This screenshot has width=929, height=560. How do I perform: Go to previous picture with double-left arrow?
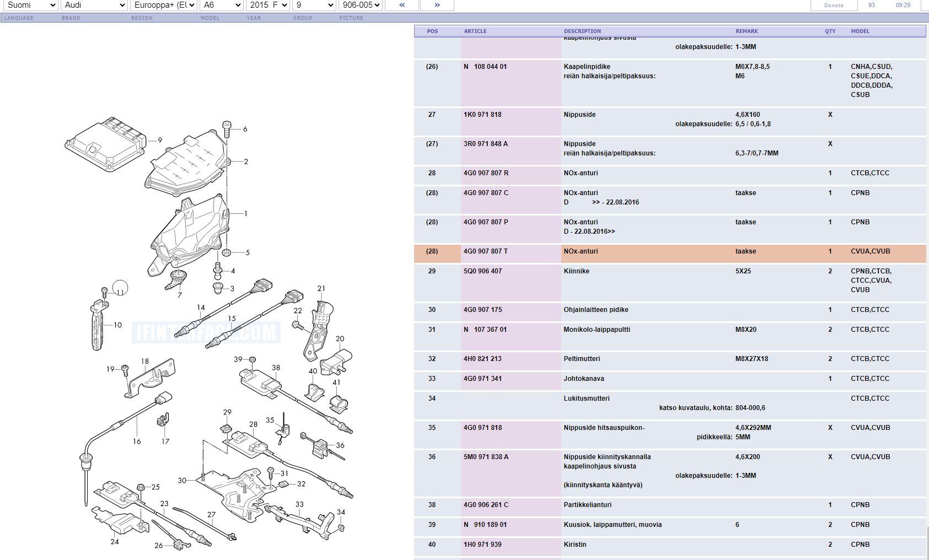pos(401,5)
